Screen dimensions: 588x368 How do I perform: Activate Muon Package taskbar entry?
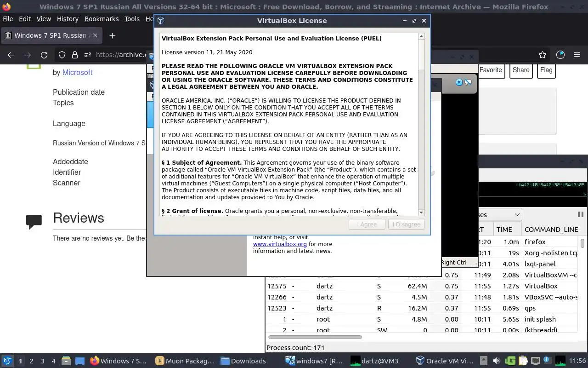pyautogui.click(x=185, y=361)
